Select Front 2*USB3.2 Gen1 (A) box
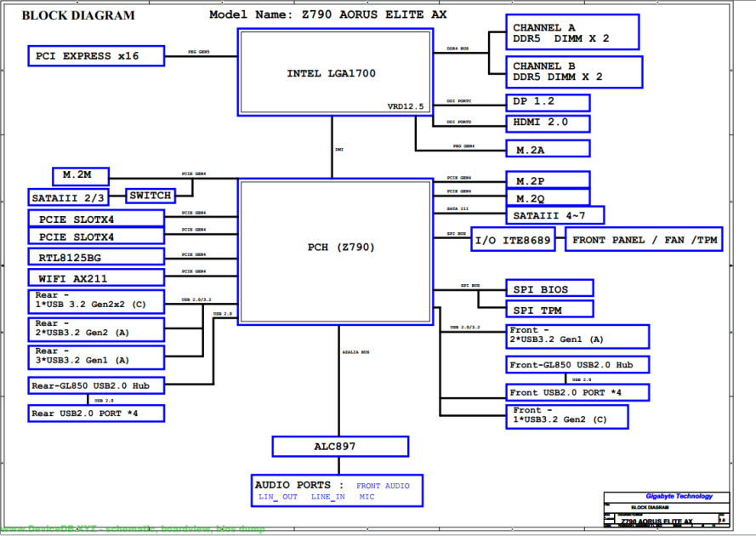Image resolution: width=756 pixels, height=536 pixels. pyautogui.click(x=577, y=337)
